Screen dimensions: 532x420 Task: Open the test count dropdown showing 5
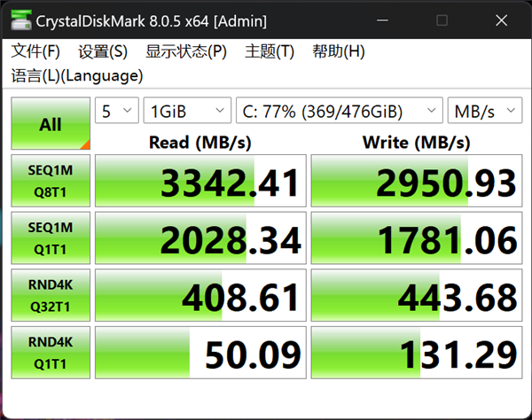point(117,112)
